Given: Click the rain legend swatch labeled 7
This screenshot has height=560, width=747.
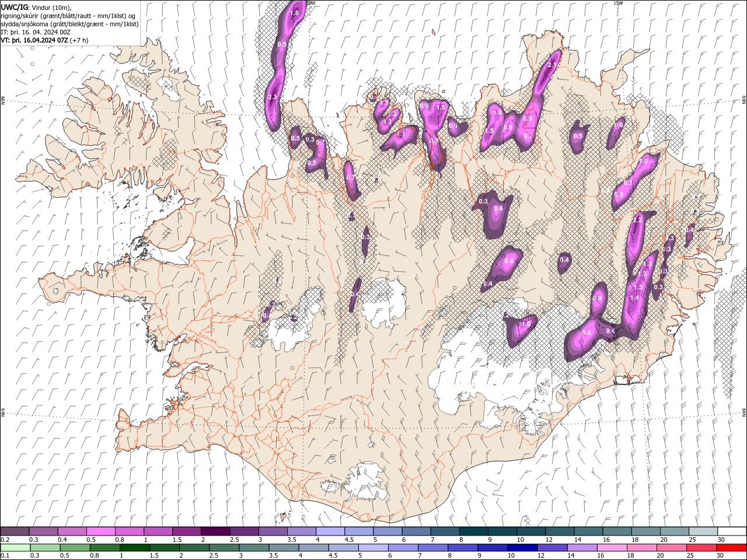Looking at the screenshot, I should pos(432,548).
